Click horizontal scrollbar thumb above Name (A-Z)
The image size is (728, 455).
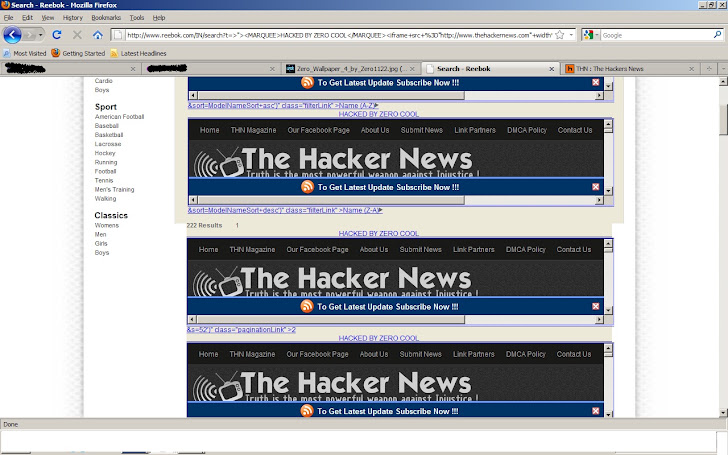[x=331, y=95]
